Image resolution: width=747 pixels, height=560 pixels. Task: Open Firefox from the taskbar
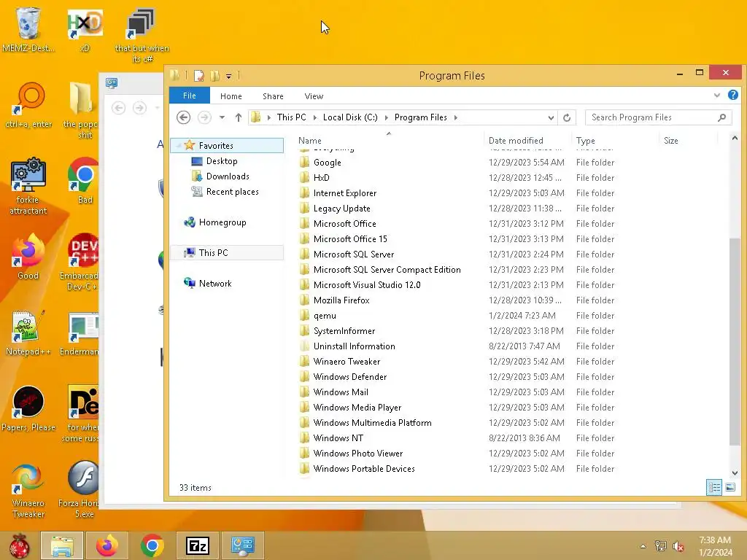click(107, 545)
